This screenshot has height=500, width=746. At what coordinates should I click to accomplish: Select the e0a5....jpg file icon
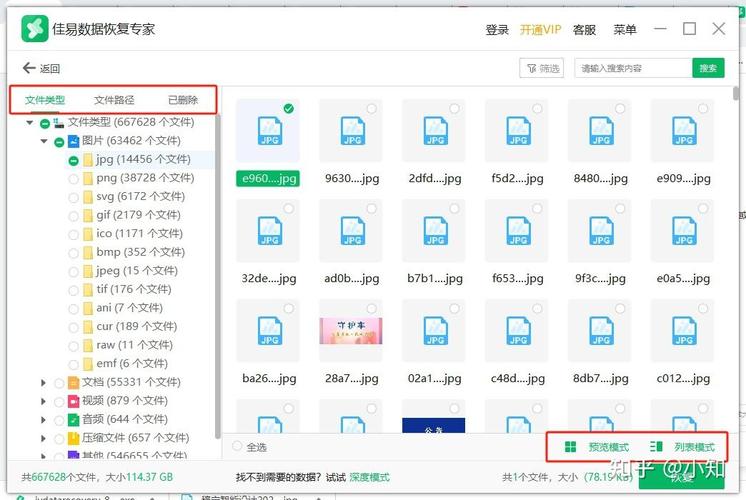[684, 231]
